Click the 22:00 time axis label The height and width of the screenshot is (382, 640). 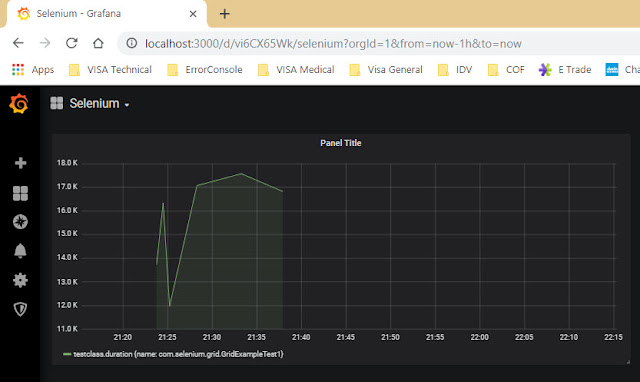tap(479, 337)
